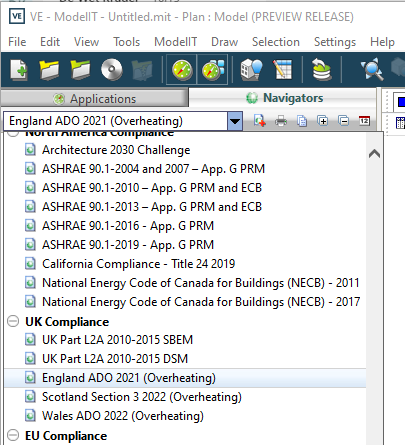Click the list scroll up arrow

tap(374, 154)
